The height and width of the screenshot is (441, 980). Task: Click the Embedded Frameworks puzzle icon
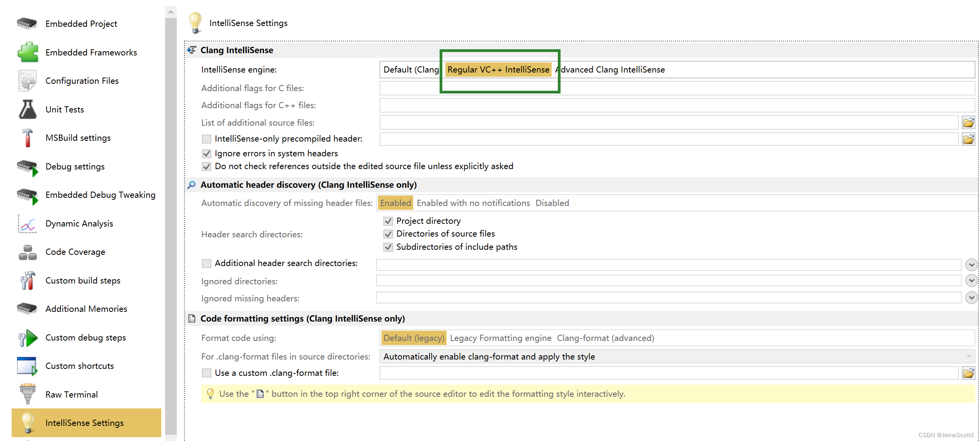[x=27, y=52]
